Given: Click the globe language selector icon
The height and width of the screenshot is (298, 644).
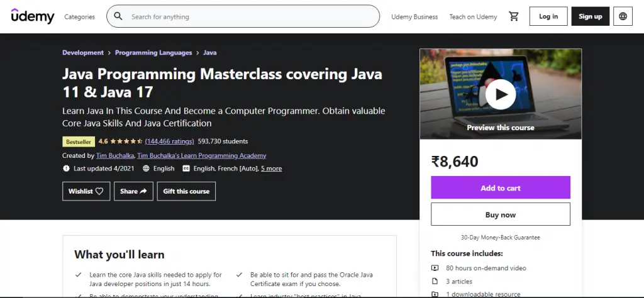Looking at the screenshot, I should pos(623,16).
